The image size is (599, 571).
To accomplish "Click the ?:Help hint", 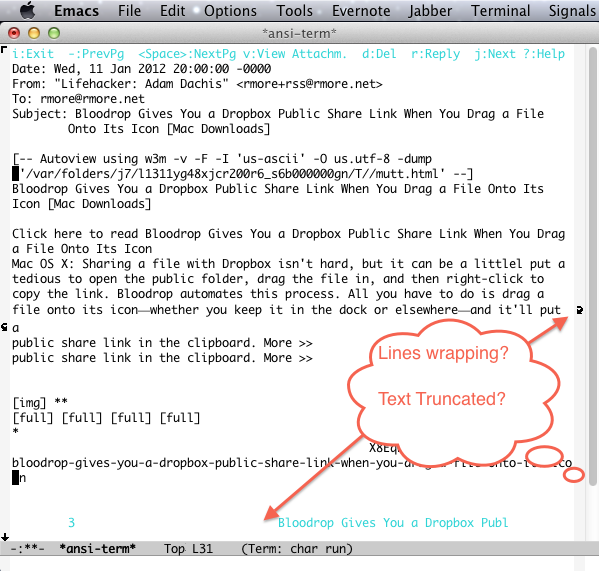I will point(544,54).
